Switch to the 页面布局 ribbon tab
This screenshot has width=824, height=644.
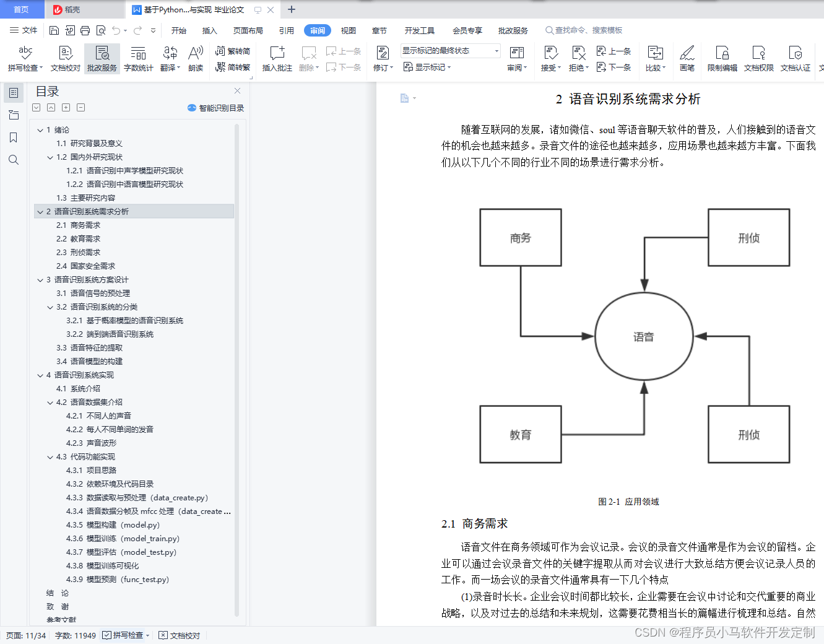coord(248,30)
